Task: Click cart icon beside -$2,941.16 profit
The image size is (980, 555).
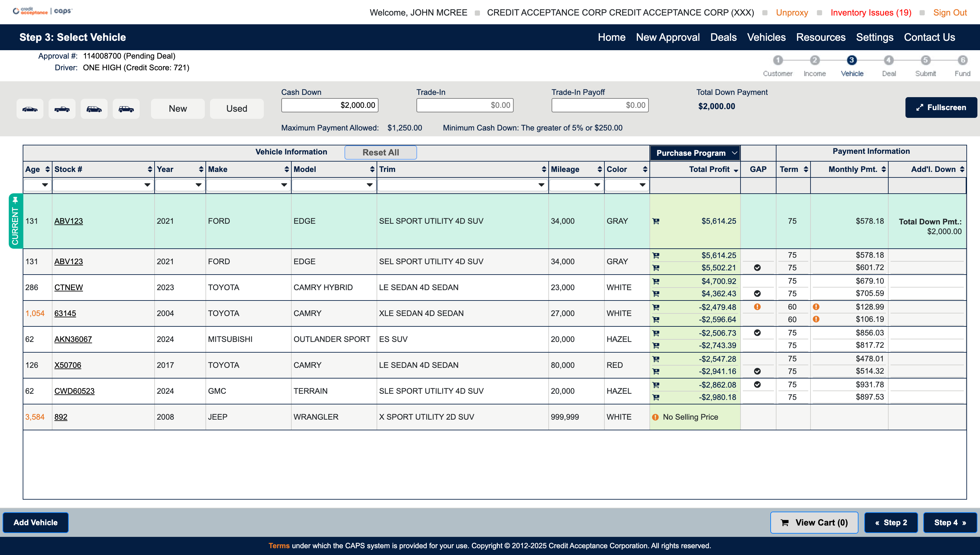Action: tap(656, 372)
